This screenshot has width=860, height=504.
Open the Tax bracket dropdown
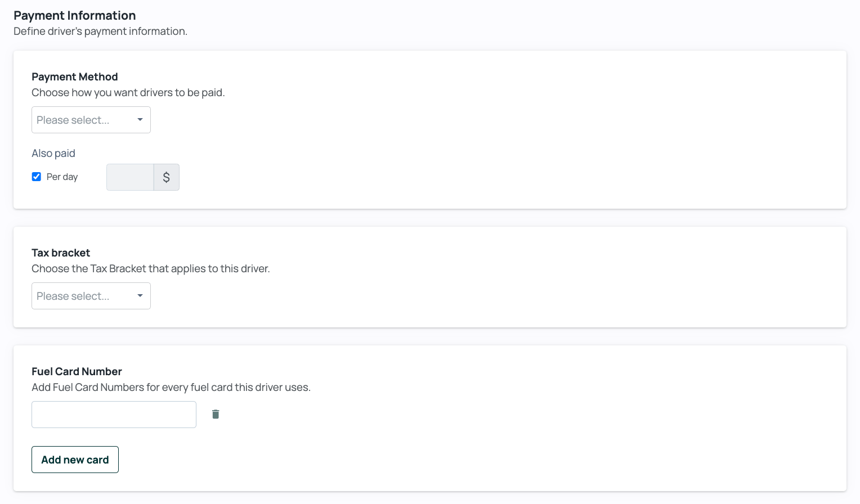point(91,296)
